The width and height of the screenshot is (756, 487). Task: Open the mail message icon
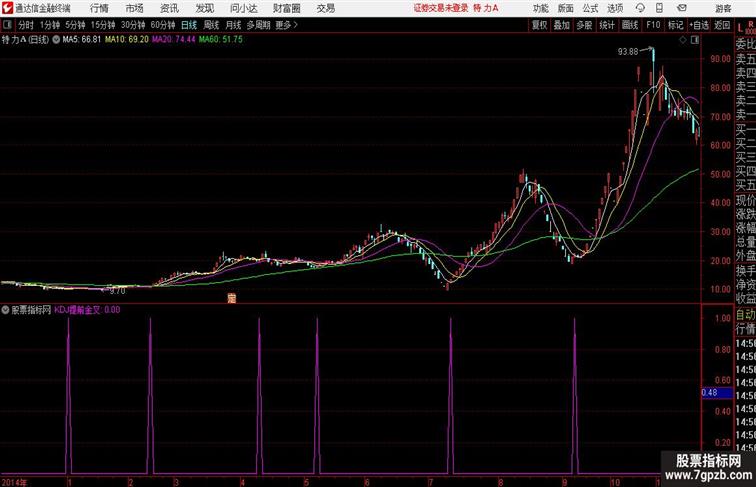[682, 8]
